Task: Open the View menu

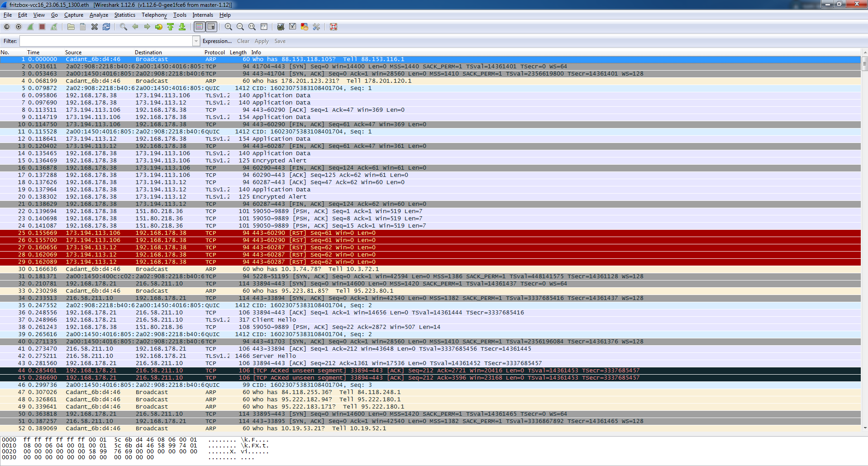Action: pyautogui.click(x=39, y=15)
